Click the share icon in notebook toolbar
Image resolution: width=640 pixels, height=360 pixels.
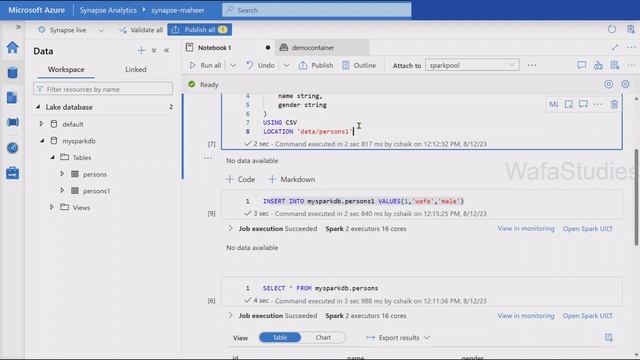(x=598, y=65)
